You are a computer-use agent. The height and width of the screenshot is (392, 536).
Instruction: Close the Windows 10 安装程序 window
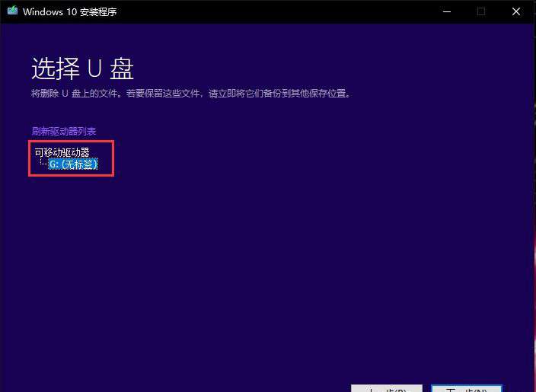[516, 11]
